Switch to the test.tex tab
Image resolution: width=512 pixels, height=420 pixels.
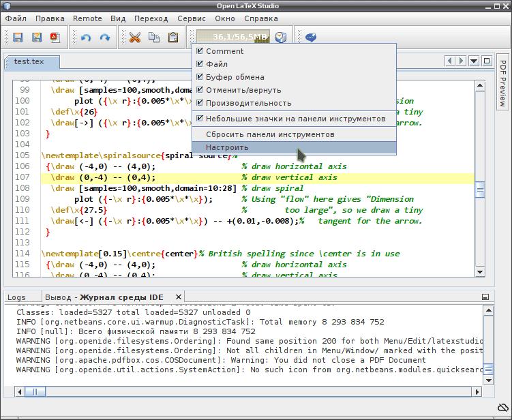click(32, 61)
